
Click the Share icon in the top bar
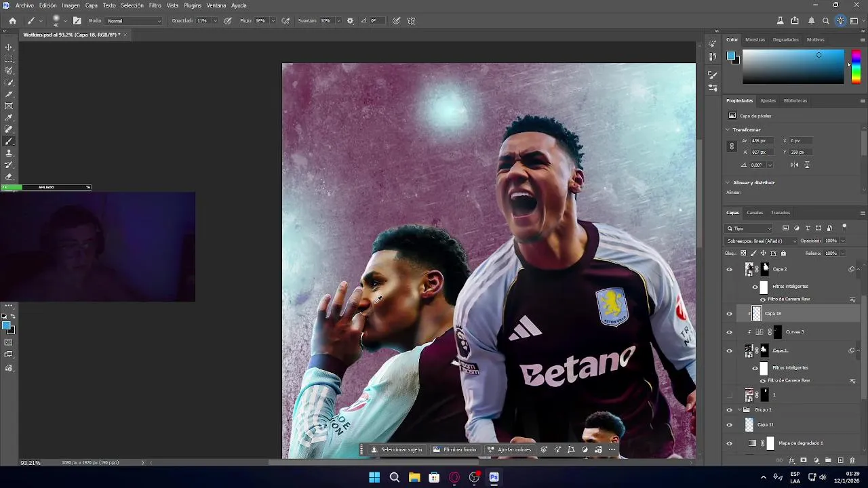[795, 21]
